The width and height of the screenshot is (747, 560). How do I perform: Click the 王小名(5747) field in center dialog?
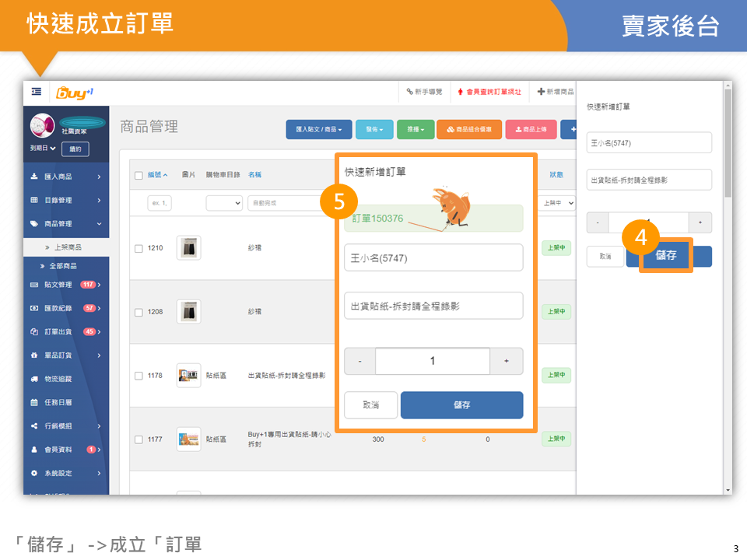(433, 257)
